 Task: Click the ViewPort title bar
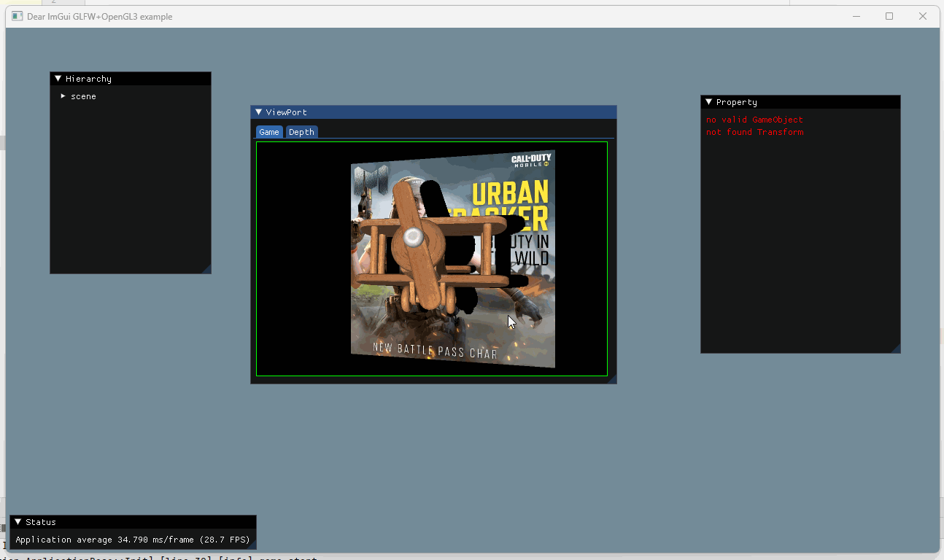pos(433,112)
